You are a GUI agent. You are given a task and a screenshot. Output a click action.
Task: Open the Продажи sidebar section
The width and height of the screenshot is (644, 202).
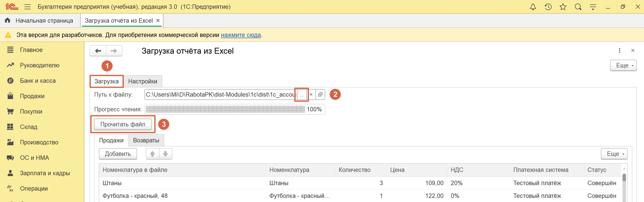[32, 96]
